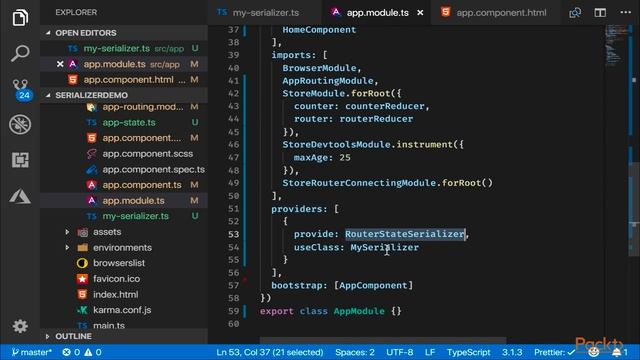Image resolution: width=640 pixels, height=360 pixels.
Task: Expand the Outline section
Action: coord(73,336)
